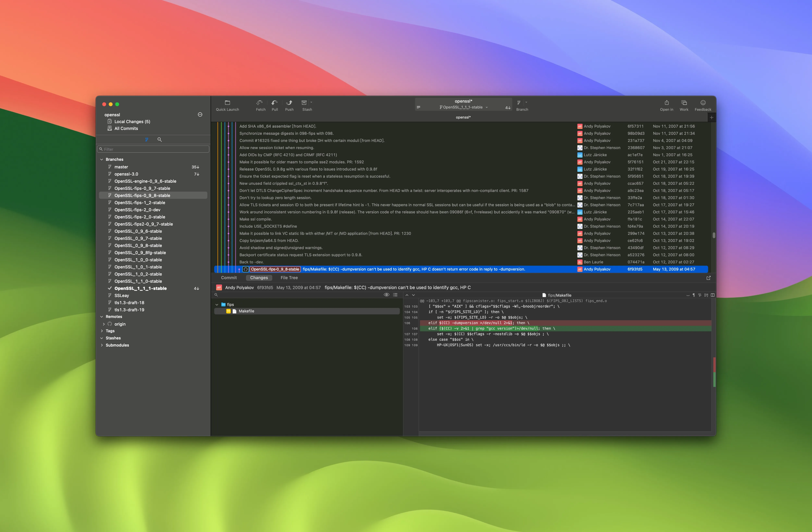Viewport: 812px width, 532px height.
Task: Open the Quick Launch folder icon
Action: click(227, 103)
